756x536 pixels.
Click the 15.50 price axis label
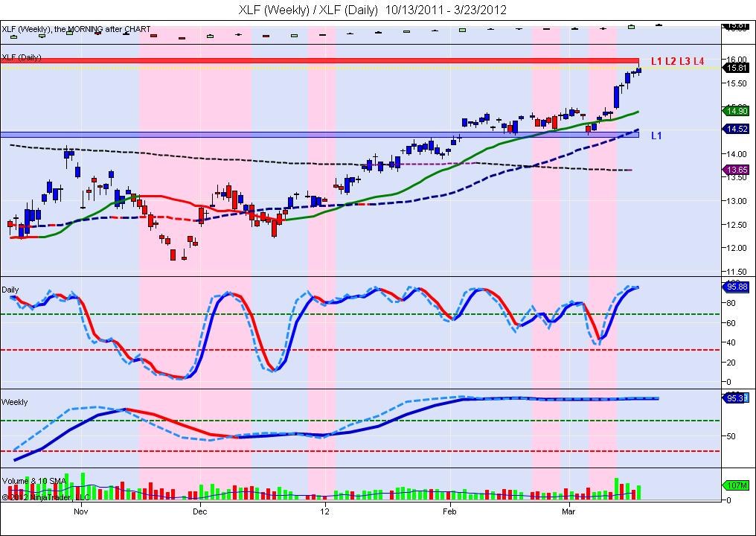pyautogui.click(x=737, y=83)
